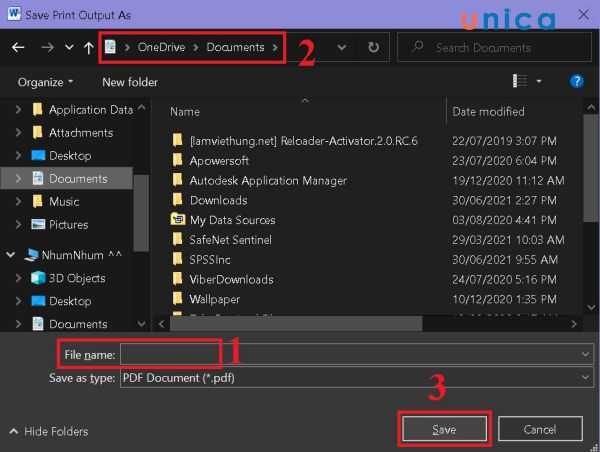This screenshot has width=600, height=452.
Task: Select the My Data Sources folder
Action: pos(233,220)
